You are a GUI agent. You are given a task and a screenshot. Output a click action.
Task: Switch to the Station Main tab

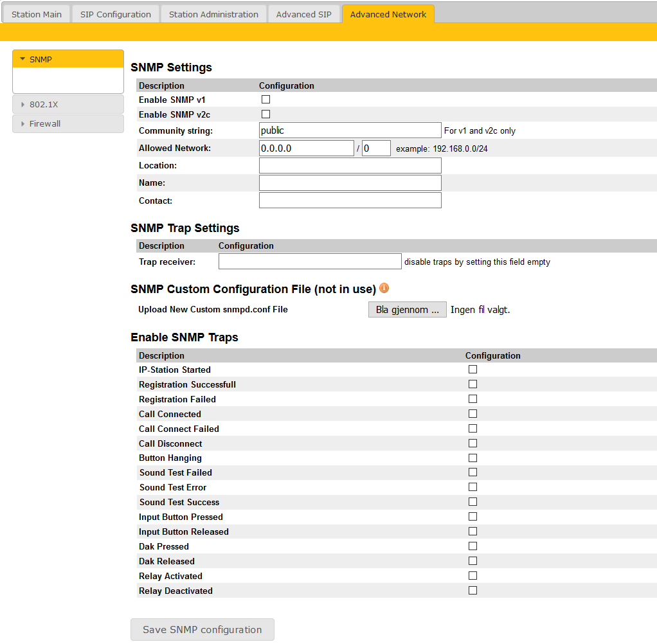[37, 14]
